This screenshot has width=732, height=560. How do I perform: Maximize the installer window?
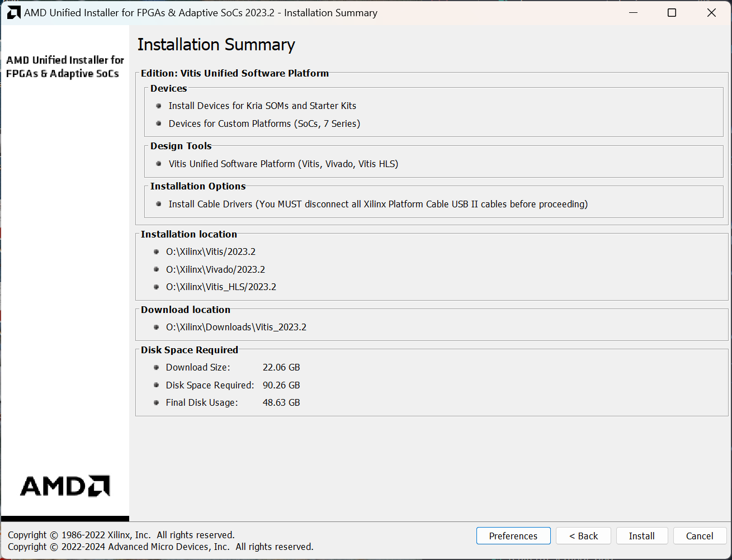(x=672, y=13)
